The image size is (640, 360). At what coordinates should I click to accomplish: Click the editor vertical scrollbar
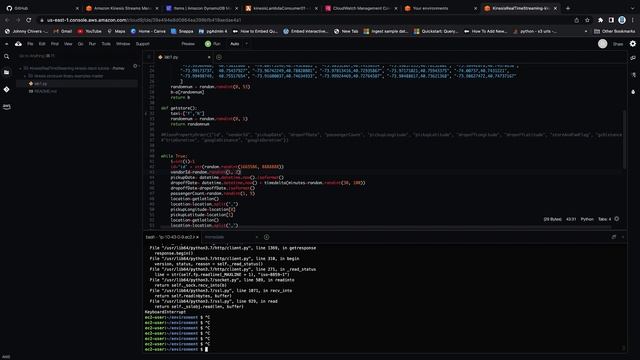[624, 139]
